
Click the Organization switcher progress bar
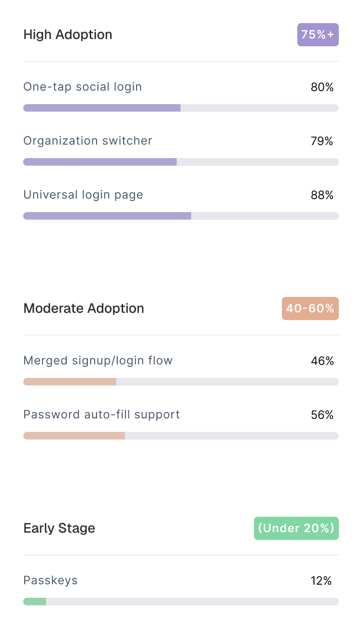(x=181, y=162)
